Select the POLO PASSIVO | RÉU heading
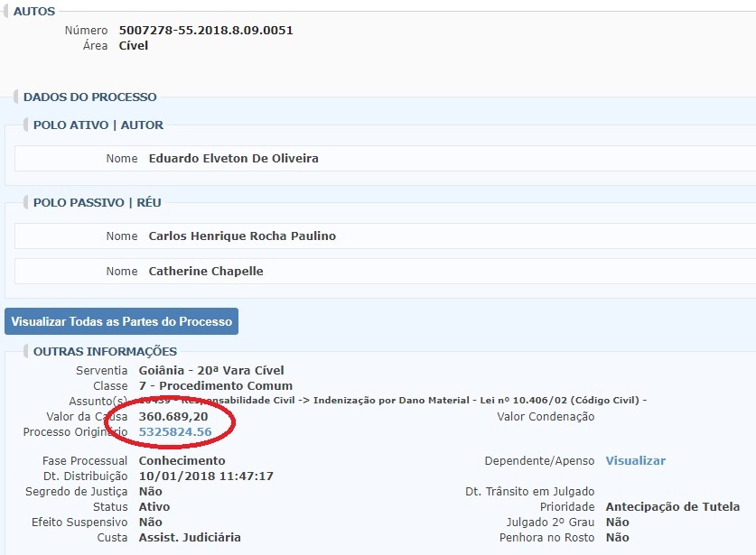This screenshot has height=555, width=756. click(98, 202)
